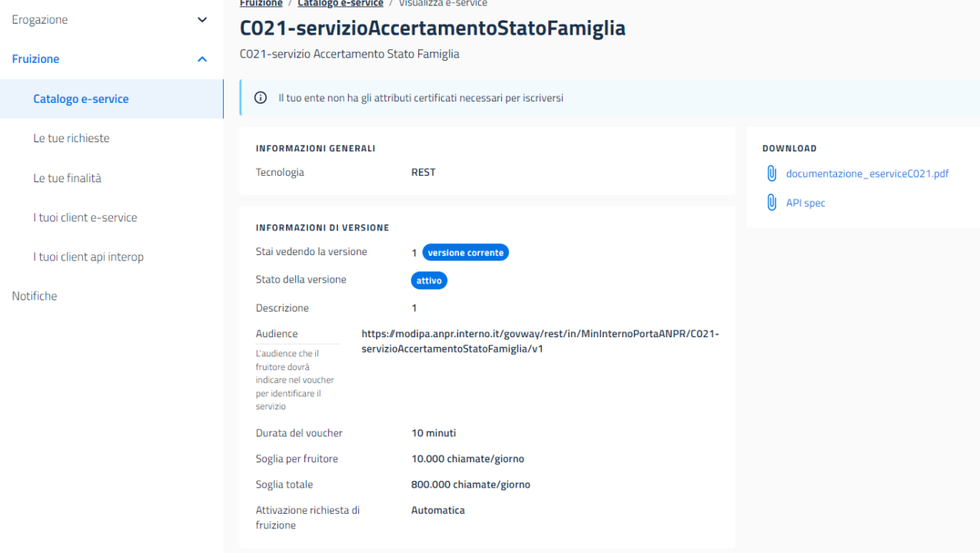Image resolution: width=980 pixels, height=553 pixels.
Task: Click the paperclip icon beside API spec
Action: coord(771,202)
